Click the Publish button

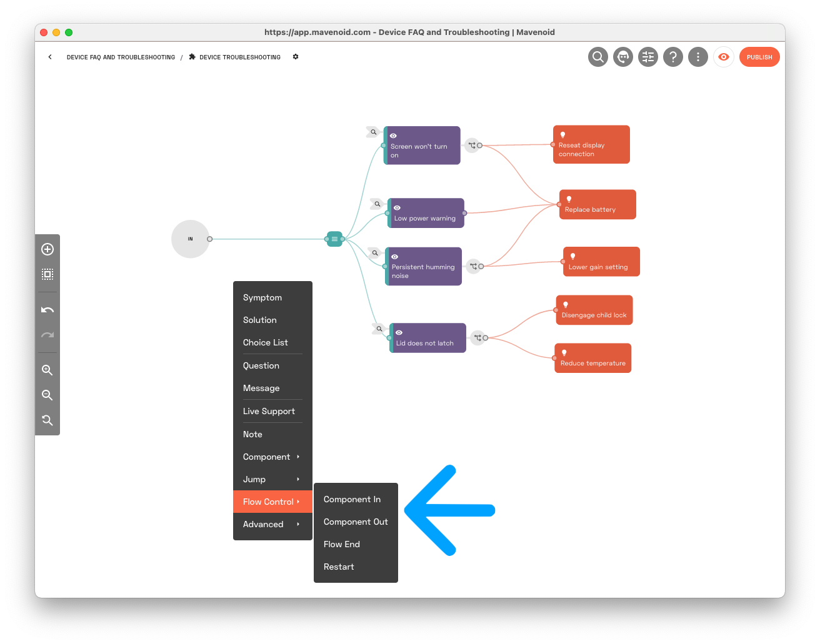point(759,57)
